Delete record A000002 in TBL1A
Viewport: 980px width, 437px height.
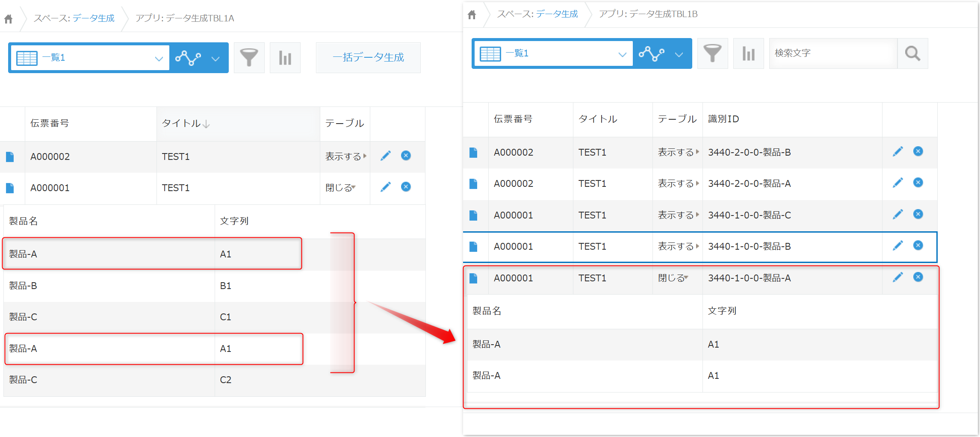click(x=406, y=156)
